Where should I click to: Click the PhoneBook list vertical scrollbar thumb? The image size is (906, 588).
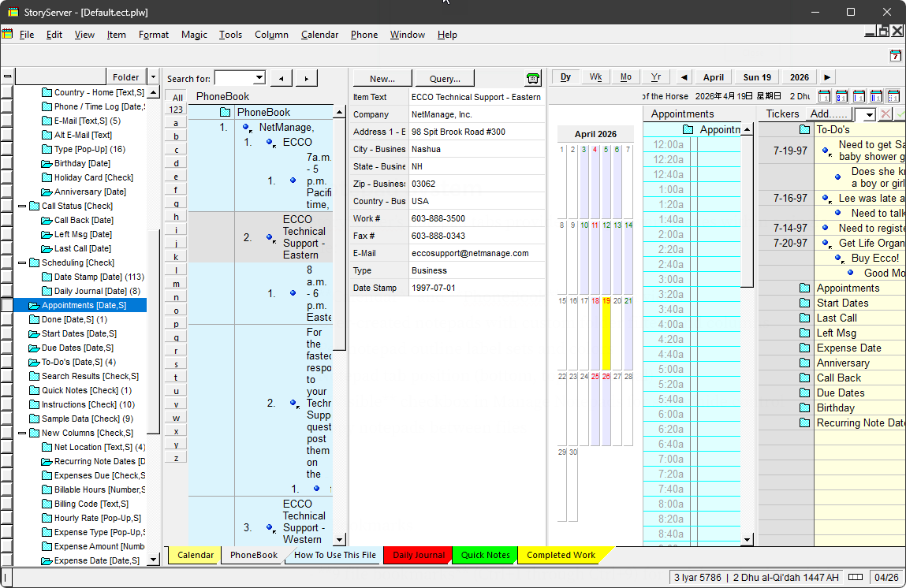[x=340, y=234]
